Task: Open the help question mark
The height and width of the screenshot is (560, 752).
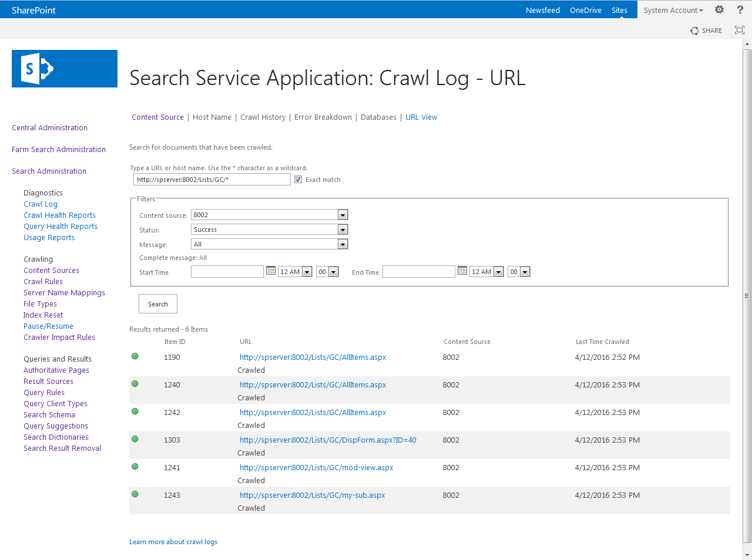Action: [x=740, y=9]
